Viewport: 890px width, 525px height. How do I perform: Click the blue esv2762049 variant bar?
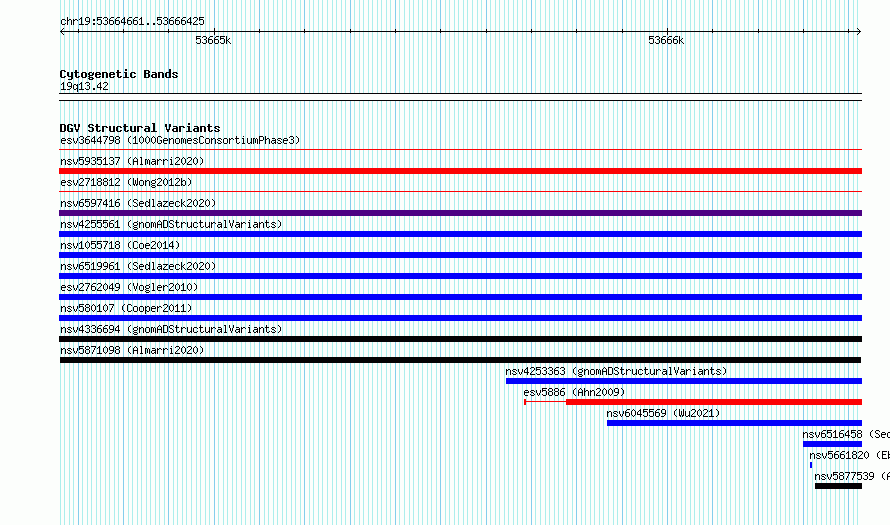click(460, 297)
